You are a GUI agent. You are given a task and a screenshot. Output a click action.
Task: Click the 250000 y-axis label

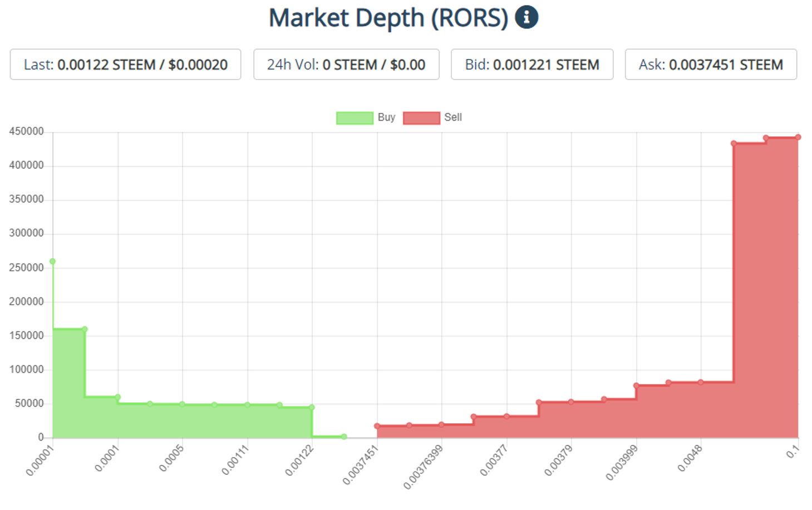pos(26,268)
